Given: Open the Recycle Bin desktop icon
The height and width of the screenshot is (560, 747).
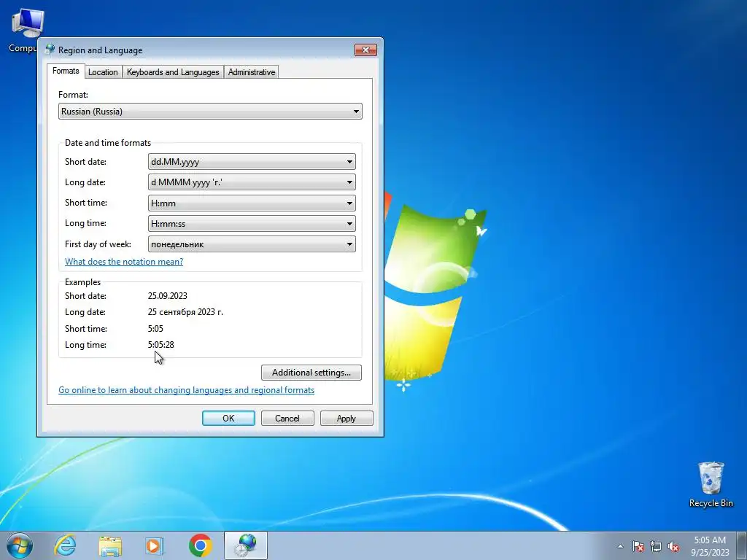Looking at the screenshot, I should point(711,484).
